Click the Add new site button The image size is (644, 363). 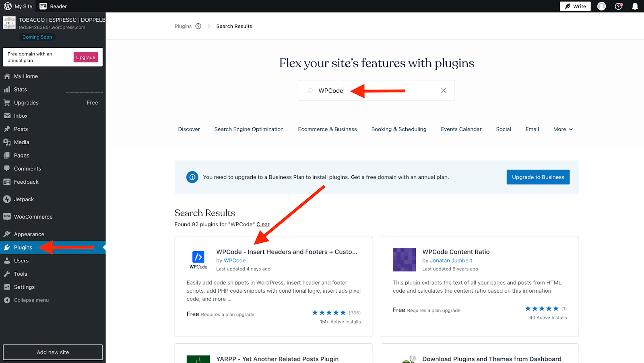53,352
